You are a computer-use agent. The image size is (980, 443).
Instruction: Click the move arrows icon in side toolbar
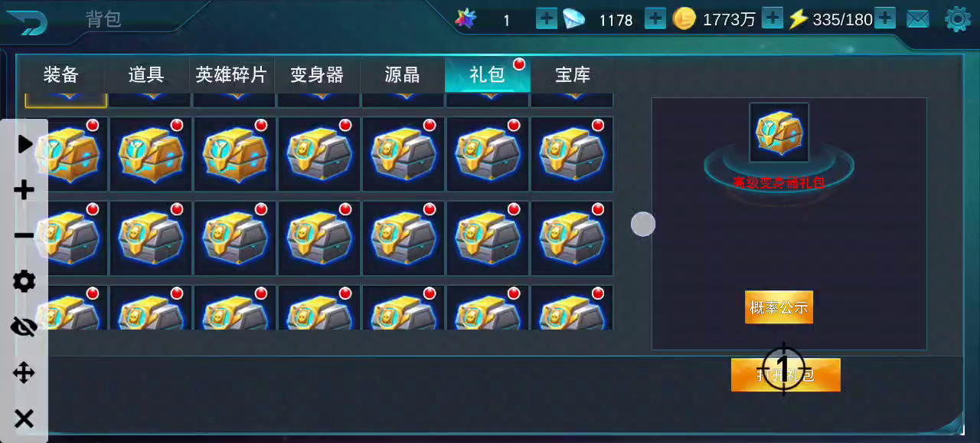(x=24, y=373)
